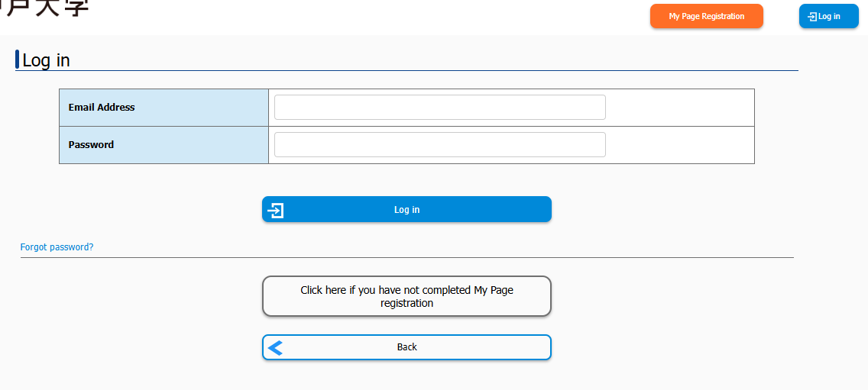
Task: Click the empty cell right of the password field
Action: tap(679, 145)
